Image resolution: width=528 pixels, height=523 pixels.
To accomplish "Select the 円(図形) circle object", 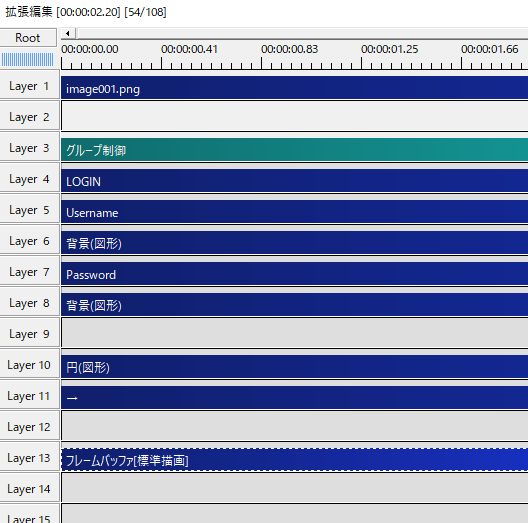I will [294, 366].
